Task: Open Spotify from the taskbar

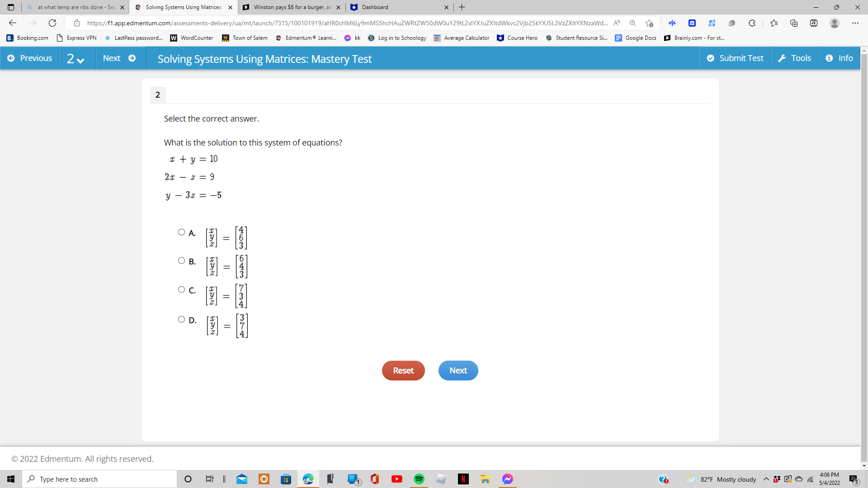Action: pyautogui.click(x=419, y=479)
